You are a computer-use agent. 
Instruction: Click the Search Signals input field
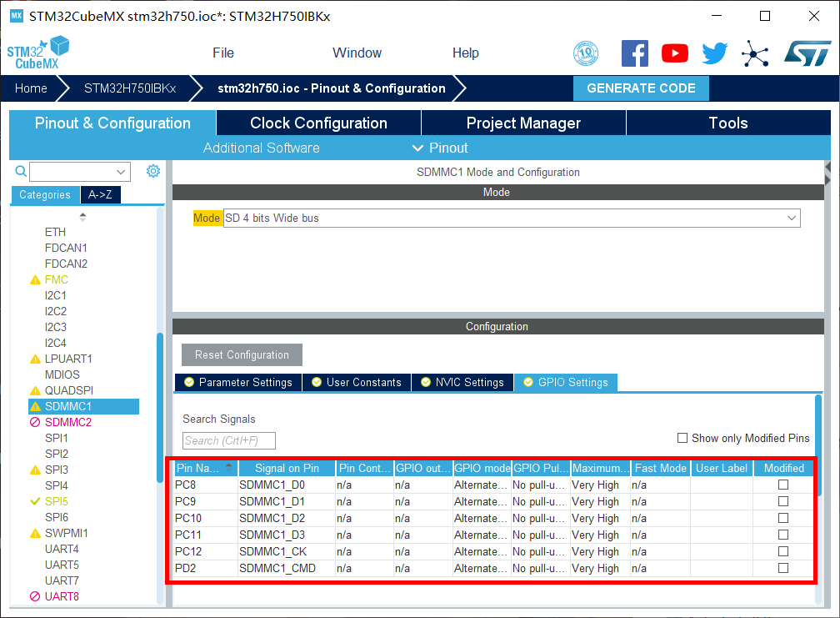coord(229,440)
